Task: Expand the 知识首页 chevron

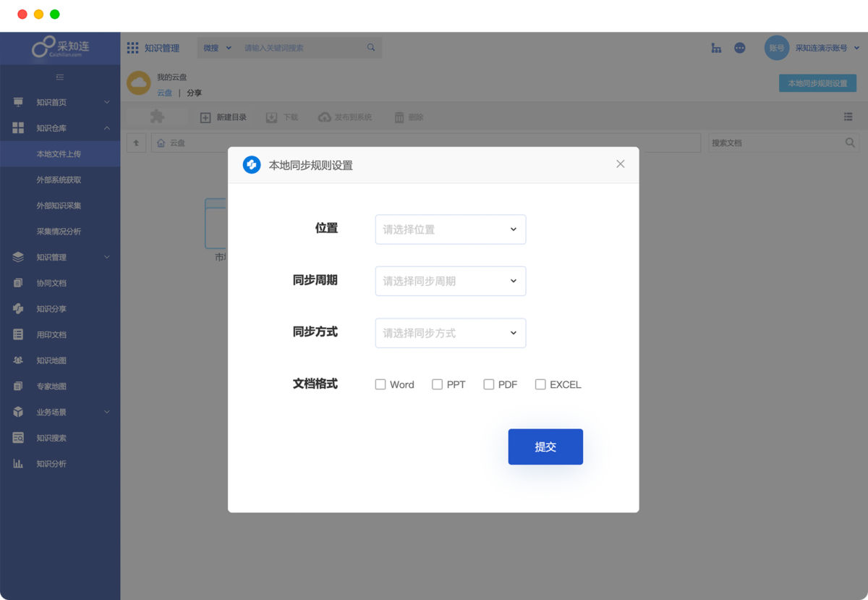Action: click(x=107, y=102)
